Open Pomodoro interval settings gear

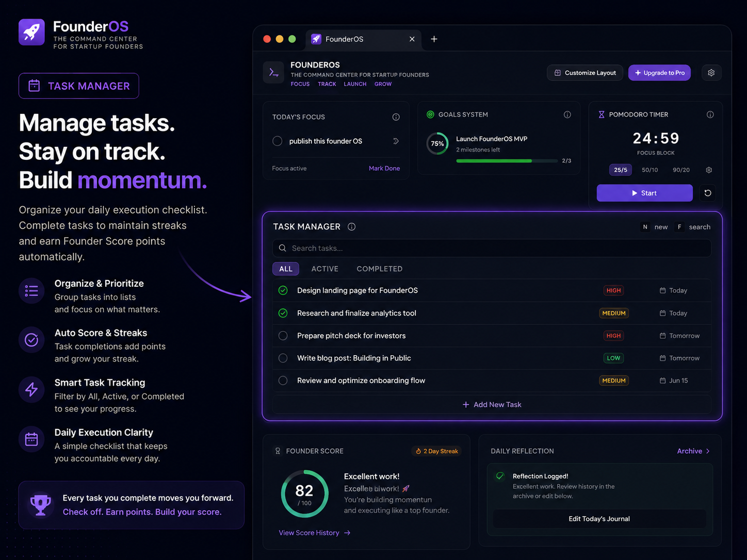pyautogui.click(x=709, y=170)
